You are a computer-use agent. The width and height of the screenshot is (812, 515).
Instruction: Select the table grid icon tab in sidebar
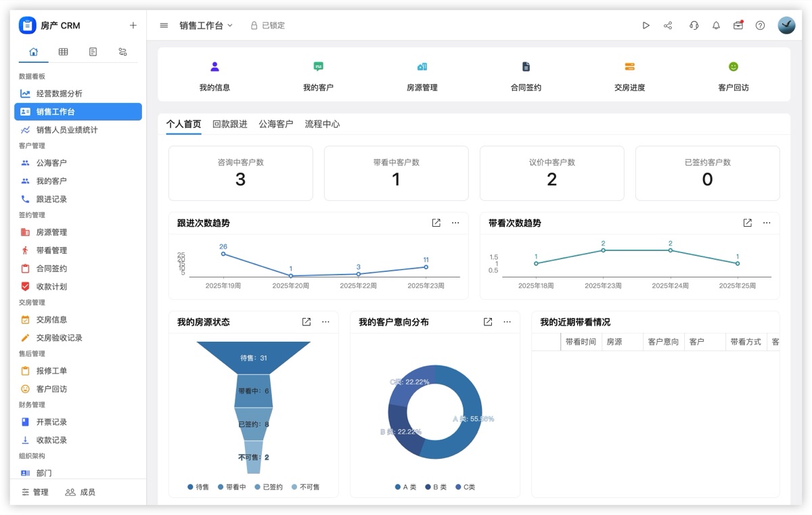tap(63, 51)
